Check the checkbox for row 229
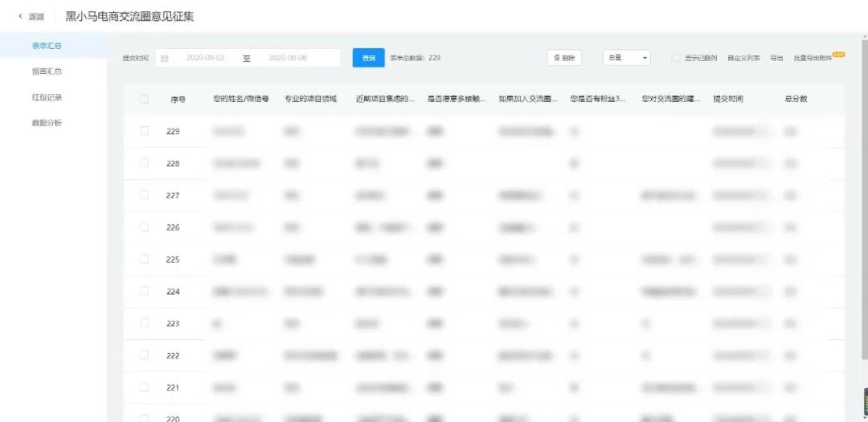 (145, 131)
